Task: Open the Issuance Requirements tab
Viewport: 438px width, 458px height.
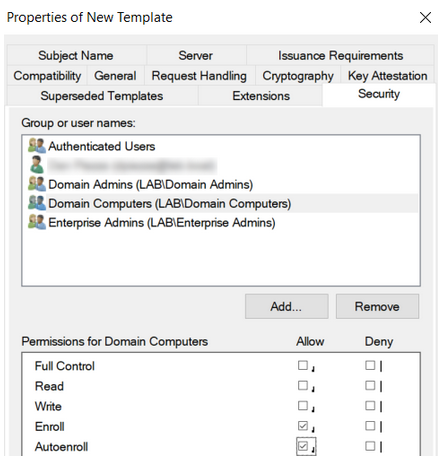Action: coord(340,55)
